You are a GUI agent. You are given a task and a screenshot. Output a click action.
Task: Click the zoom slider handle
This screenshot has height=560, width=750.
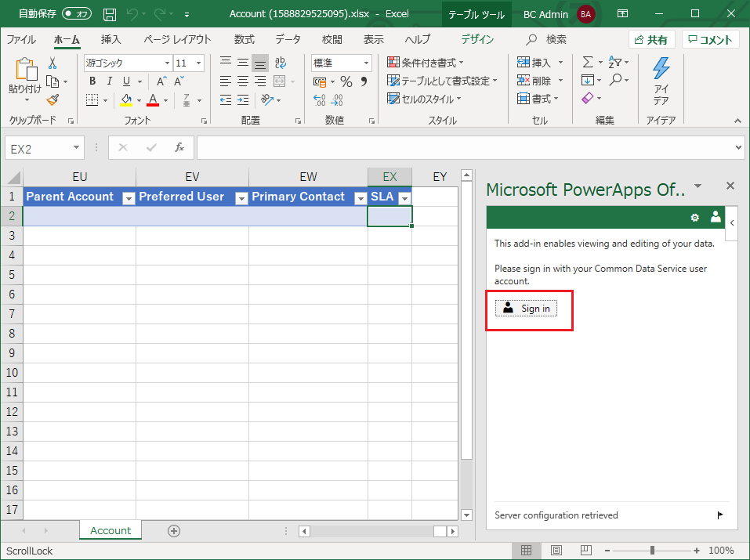(652, 551)
